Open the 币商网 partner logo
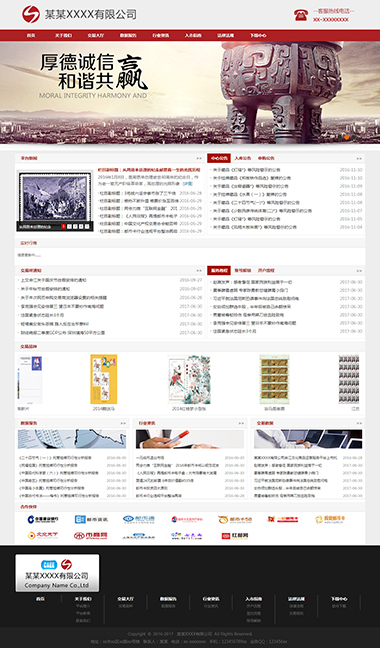The height and width of the screenshot is (648, 380). [x=90, y=536]
